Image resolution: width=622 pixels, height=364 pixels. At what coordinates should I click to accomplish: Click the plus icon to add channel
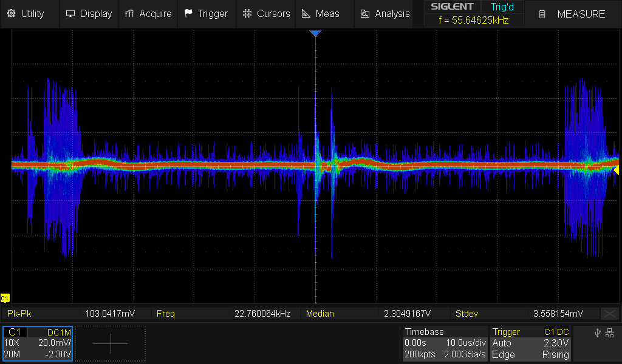tap(111, 343)
